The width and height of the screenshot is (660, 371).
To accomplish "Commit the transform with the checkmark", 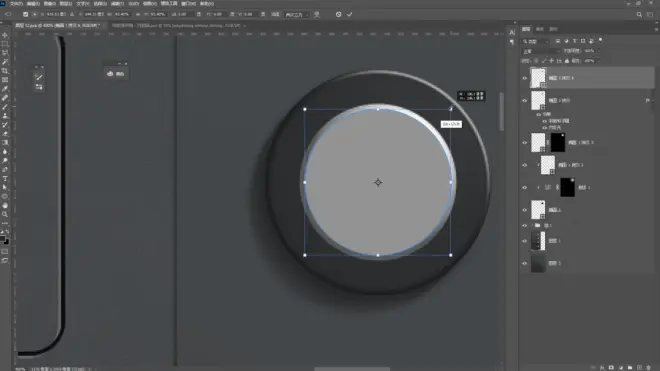I will point(349,14).
